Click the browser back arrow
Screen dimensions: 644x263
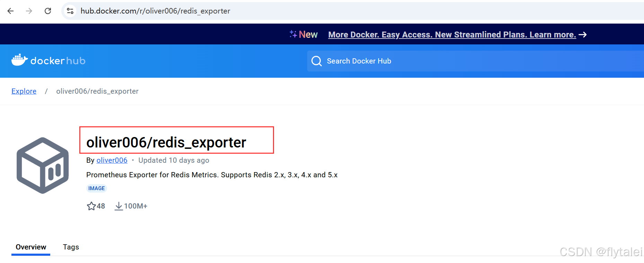10,11
